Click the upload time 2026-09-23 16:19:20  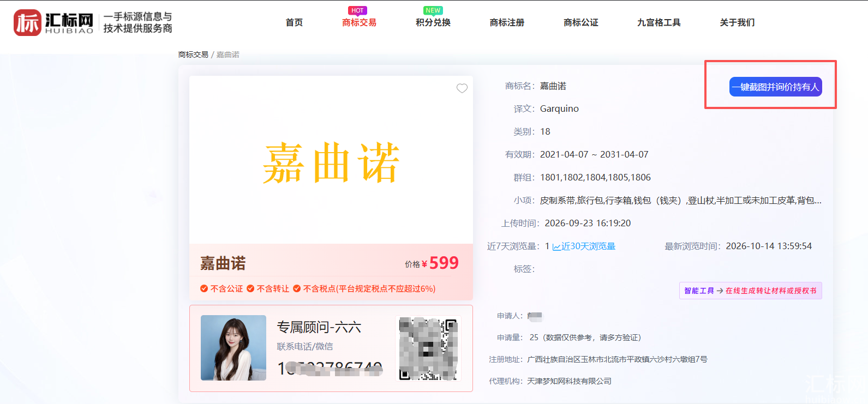pos(588,223)
